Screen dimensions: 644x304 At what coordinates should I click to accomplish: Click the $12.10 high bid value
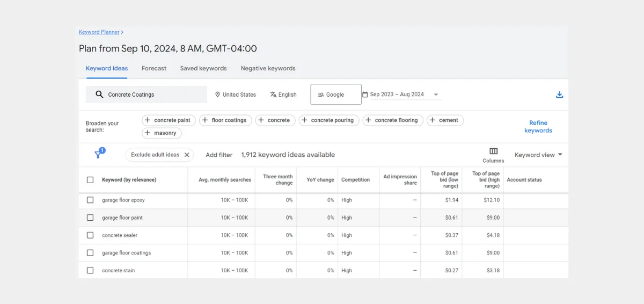(492, 200)
